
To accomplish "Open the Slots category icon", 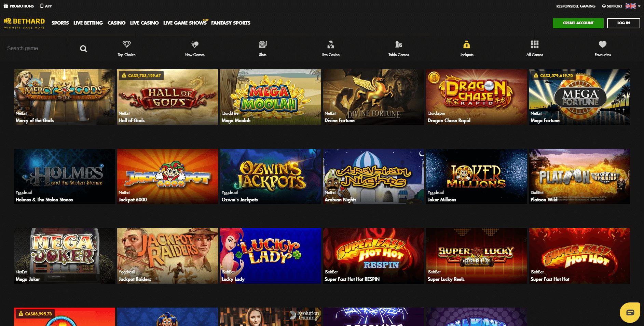I will [x=262, y=44].
